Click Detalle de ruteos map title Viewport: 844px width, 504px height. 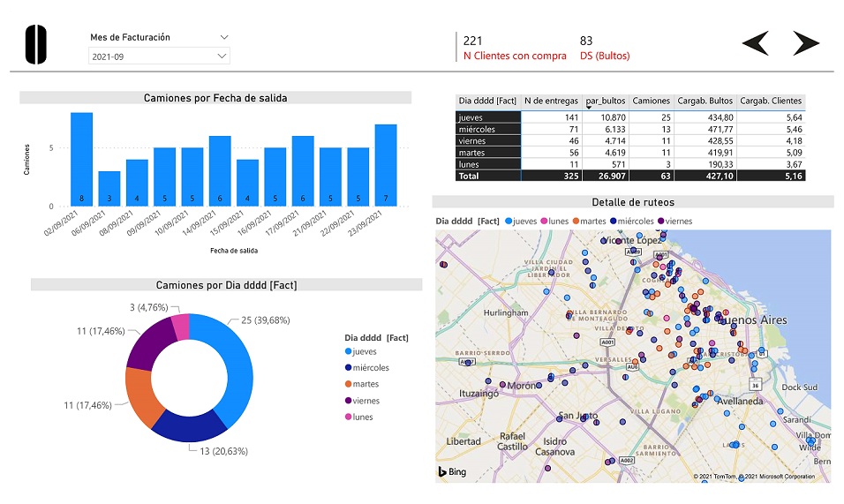tap(633, 202)
